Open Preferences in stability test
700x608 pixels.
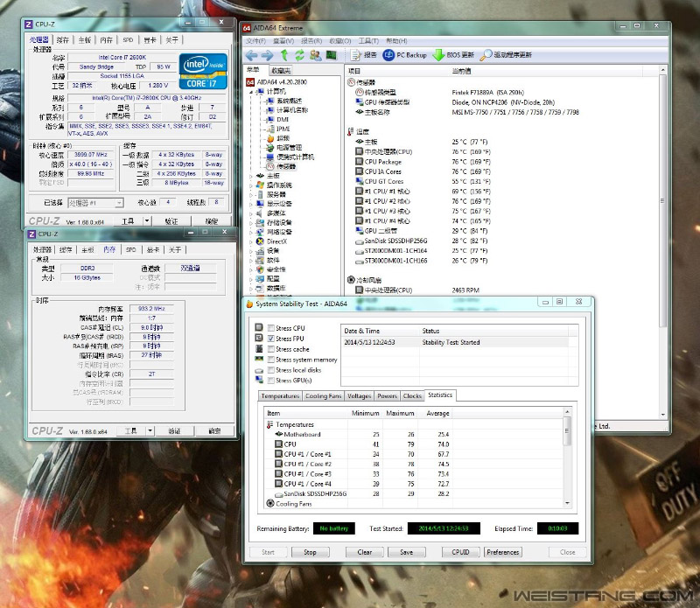pos(503,552)
